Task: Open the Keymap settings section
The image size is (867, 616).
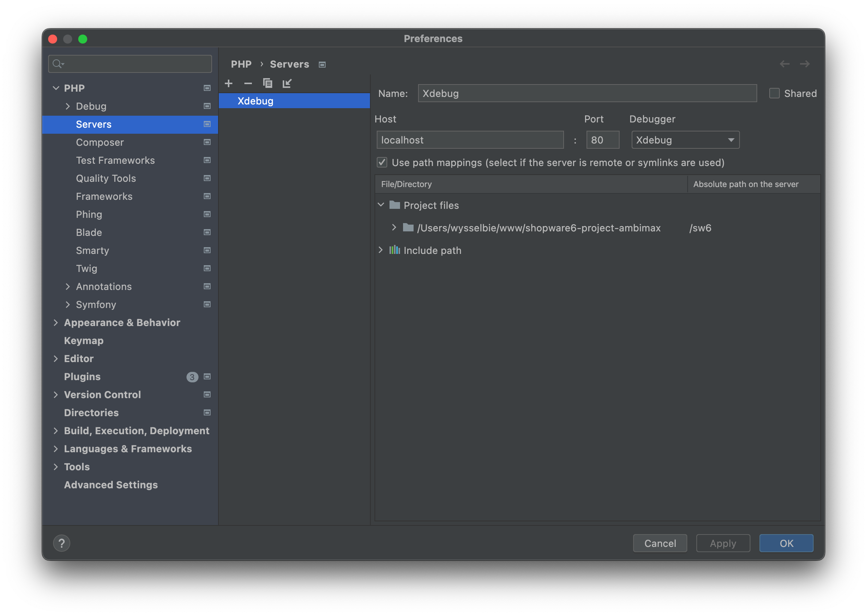Action: pyautogui.click(x=84, y=340)
